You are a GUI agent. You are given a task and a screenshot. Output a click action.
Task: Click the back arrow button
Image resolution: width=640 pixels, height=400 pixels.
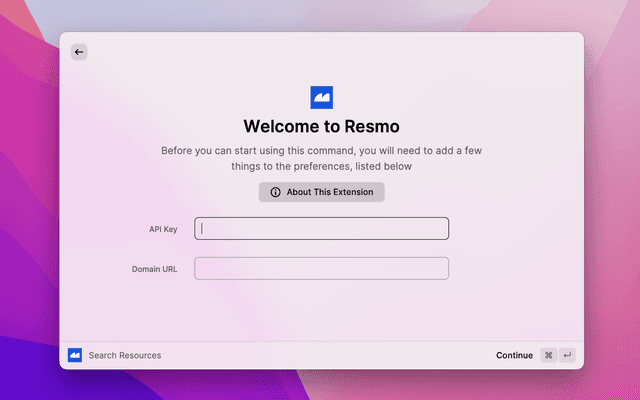[79, 52]
